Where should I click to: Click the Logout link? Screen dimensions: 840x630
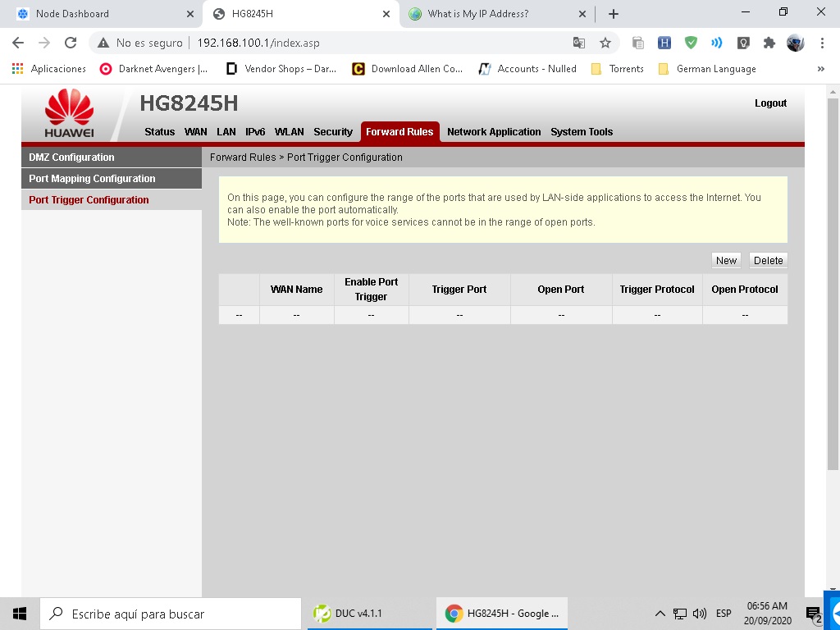(770, 103)
